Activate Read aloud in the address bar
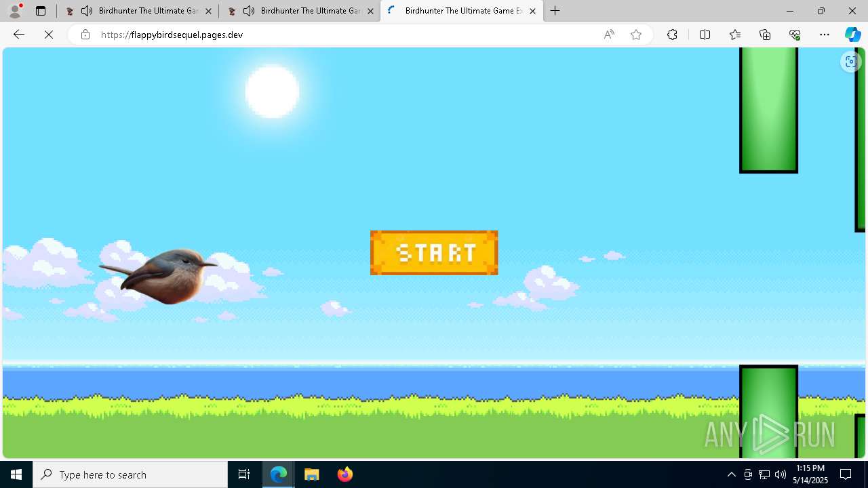 (609, 35)
